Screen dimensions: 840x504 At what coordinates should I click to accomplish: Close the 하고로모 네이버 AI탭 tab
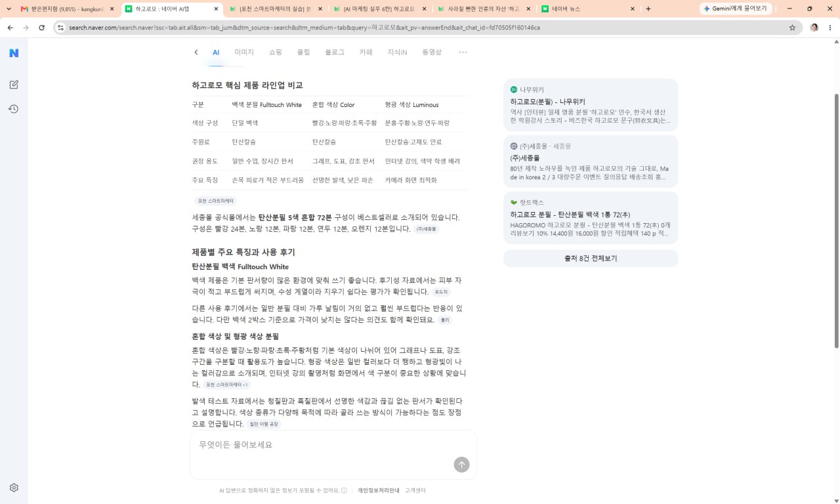216,9
